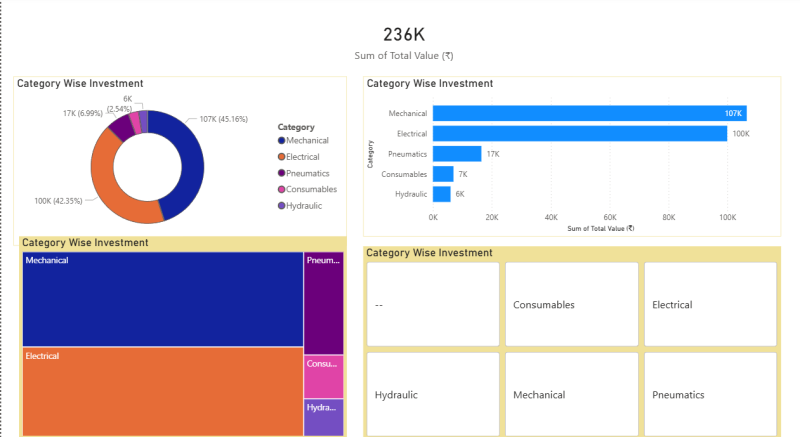Select the Mechanical tile in the treemap
The width and height of the screenshot is (800, 437).
[162, 299]
